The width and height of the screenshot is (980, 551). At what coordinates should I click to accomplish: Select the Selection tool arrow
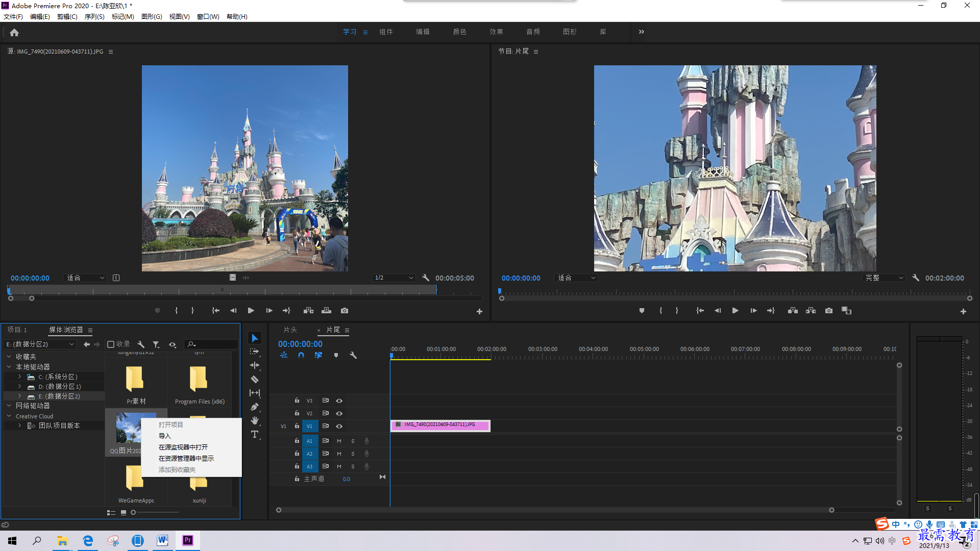click(x=255, y=338)
